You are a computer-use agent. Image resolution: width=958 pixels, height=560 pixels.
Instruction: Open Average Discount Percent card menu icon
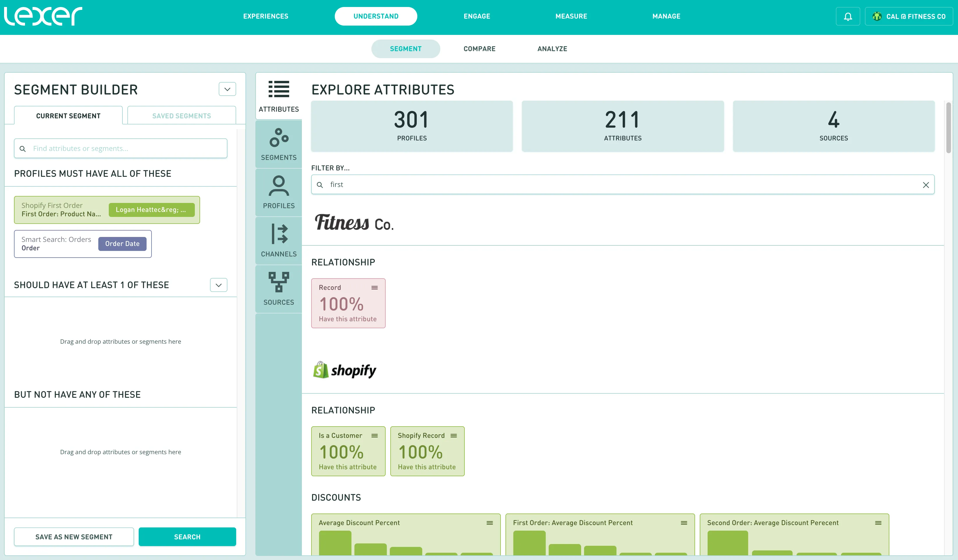(490, 523)
